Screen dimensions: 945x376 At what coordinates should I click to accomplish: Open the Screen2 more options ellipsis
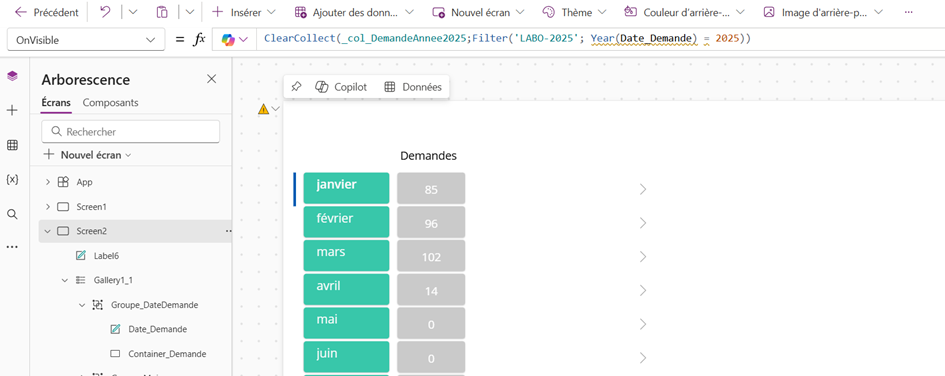[x=228, y=231]
